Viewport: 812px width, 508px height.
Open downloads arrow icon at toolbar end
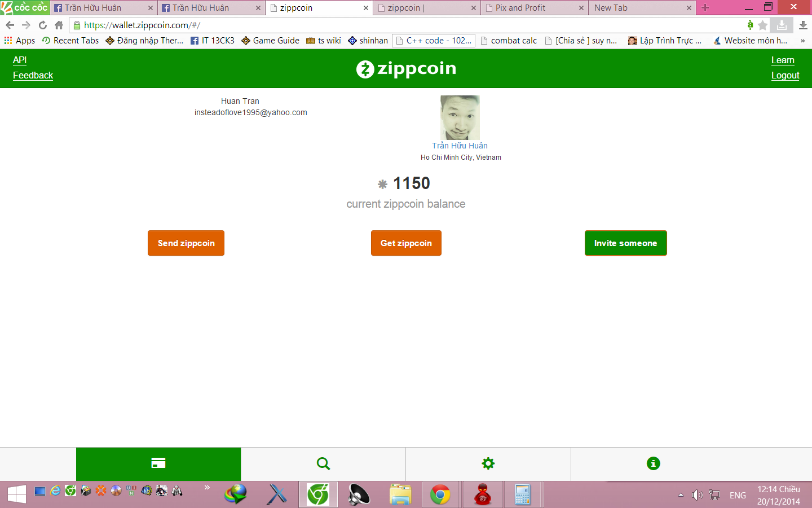803,25
